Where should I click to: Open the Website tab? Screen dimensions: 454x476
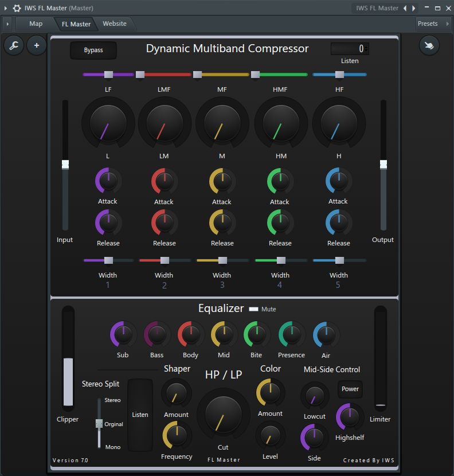tap(115, 24)
